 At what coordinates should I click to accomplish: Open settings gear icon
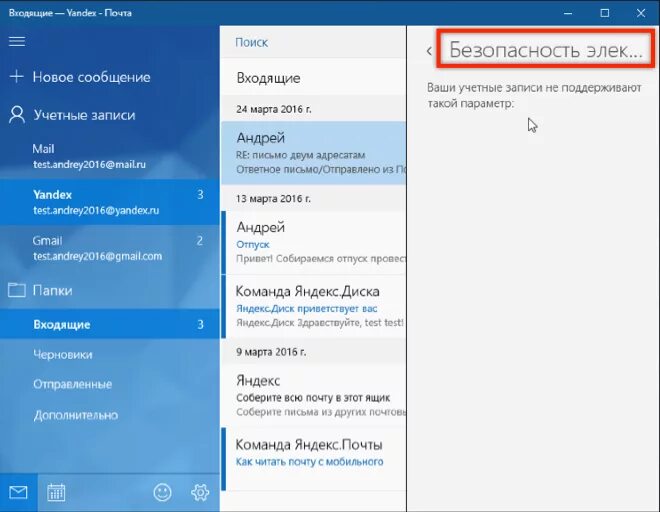click(x=200, y=492)
